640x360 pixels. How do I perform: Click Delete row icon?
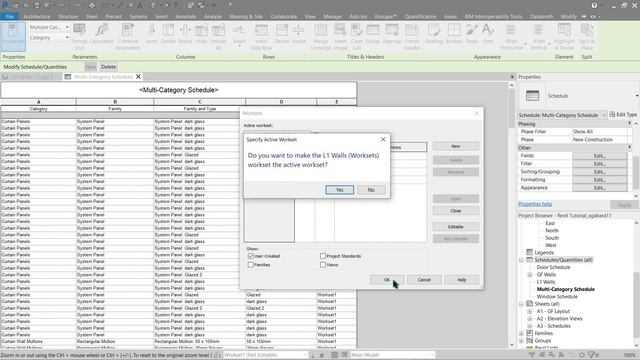[282, 33]
